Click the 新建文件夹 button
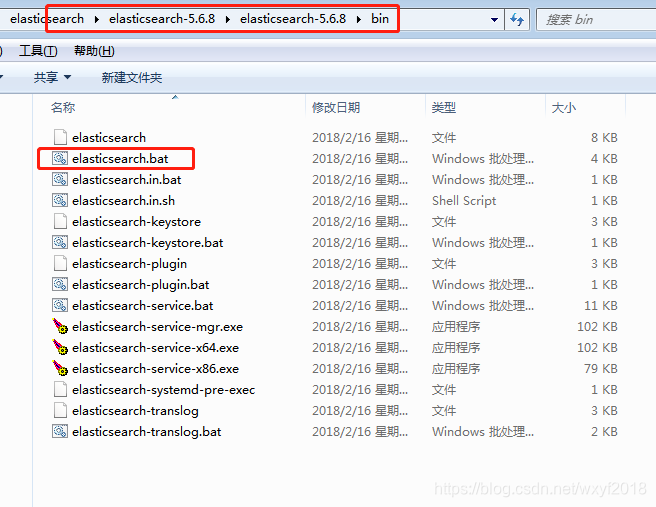This screenshot has width=656, height=507. pyautogui.click(x=132, y=77)
